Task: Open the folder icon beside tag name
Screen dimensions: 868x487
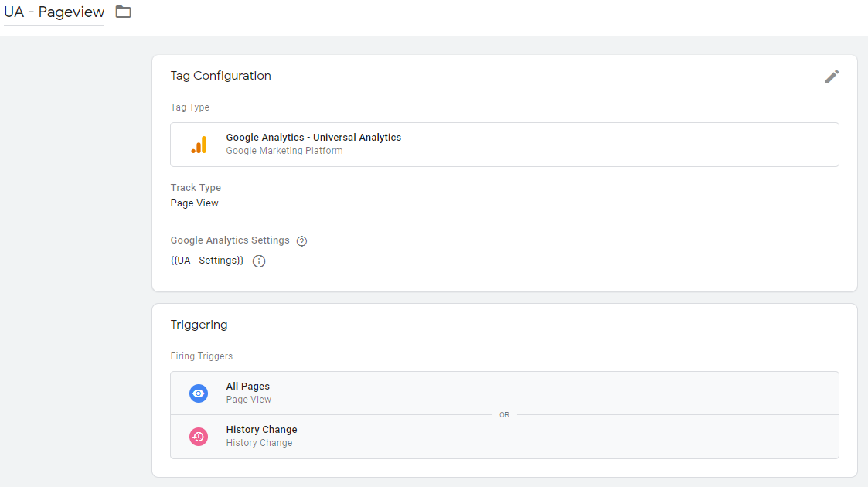Action: tap(123, 12)
